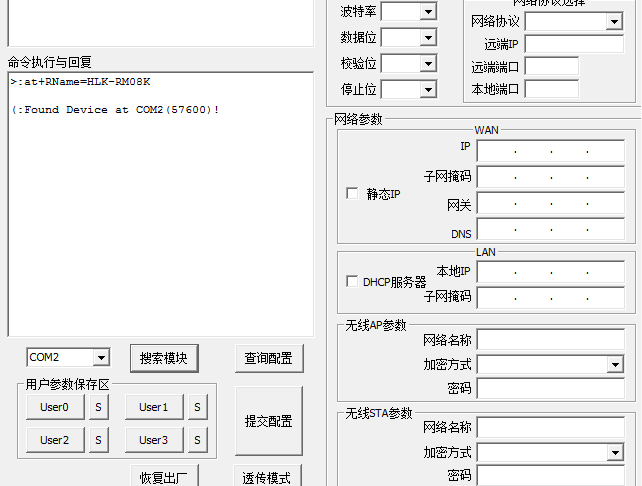This screenshot has height=486, width=642.
Task: Focus 无线AP参数 密码 field
Action: pos(551,388)
